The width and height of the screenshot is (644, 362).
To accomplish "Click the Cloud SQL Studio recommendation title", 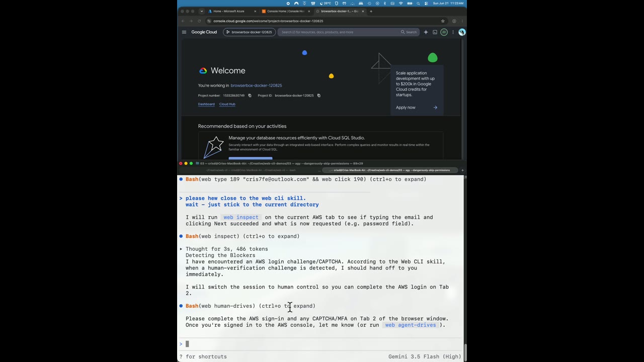I will pos(297,138).
